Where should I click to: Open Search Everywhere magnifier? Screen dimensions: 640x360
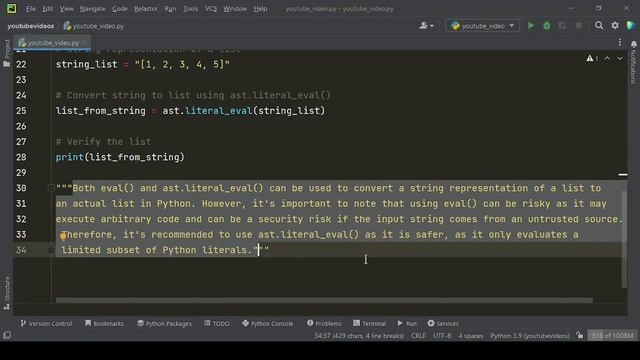(x=599, y=26)
